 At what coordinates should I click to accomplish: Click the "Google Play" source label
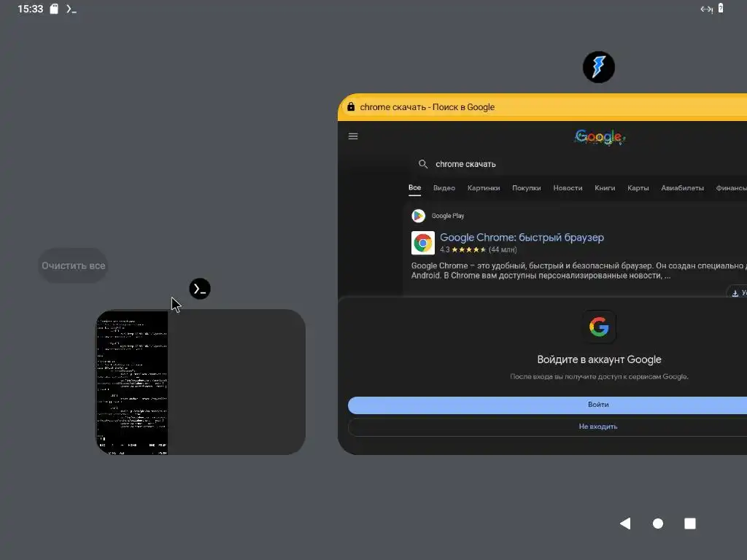pyautogui.click(x=448, y=216)
